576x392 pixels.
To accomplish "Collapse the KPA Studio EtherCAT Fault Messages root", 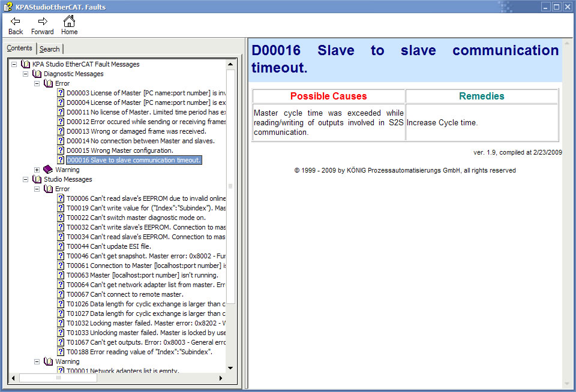I will pos(14,64).
